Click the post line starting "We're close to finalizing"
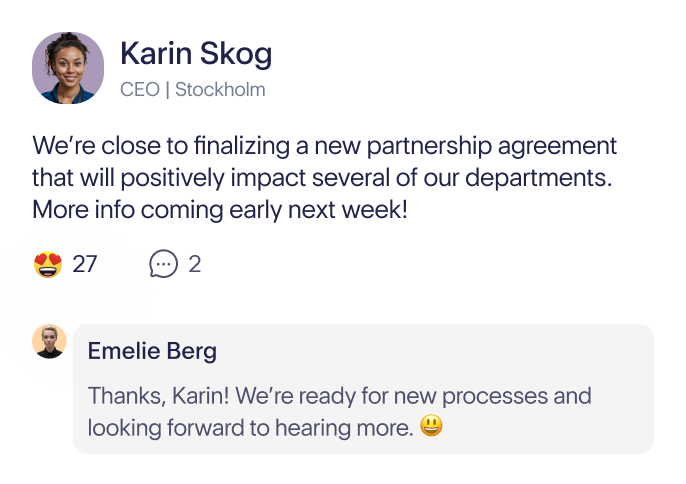 pyautogui.click(x=324, y=146)
